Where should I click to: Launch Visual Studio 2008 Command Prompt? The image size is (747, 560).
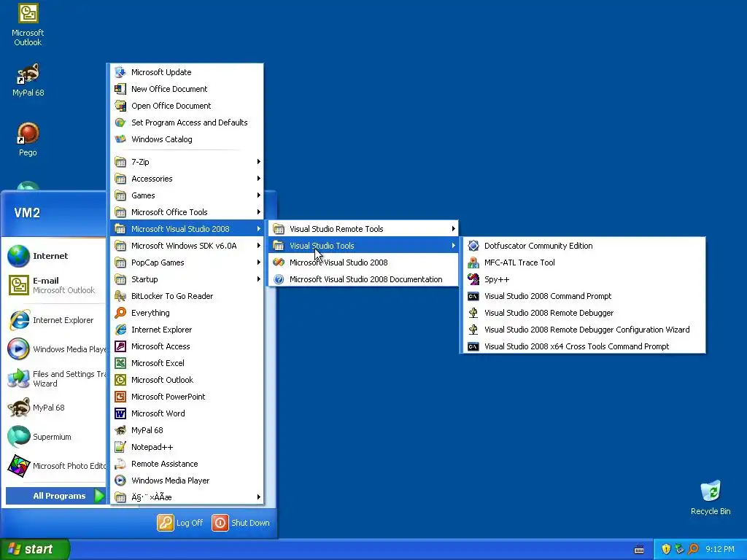(x=583, y=296)
